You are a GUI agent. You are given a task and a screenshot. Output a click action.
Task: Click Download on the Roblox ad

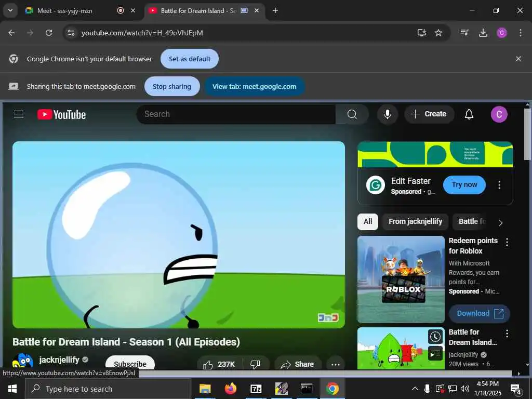pos(480,313)
